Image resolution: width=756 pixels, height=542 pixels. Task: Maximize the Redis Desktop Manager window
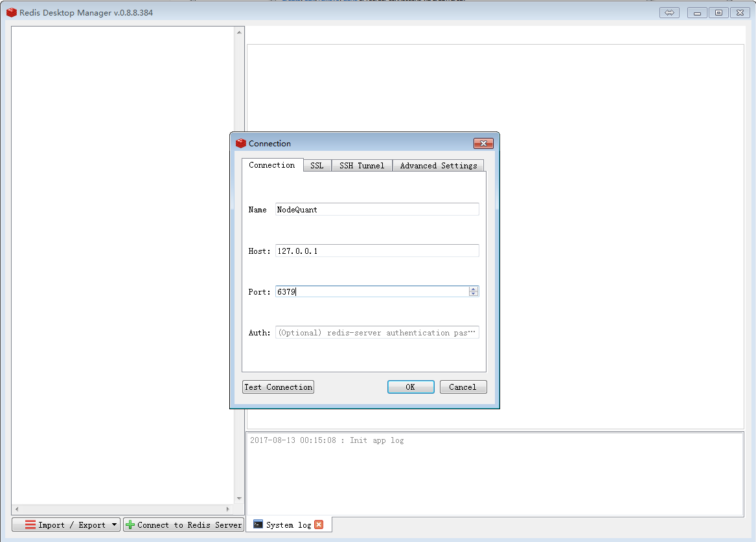point(718,12)
